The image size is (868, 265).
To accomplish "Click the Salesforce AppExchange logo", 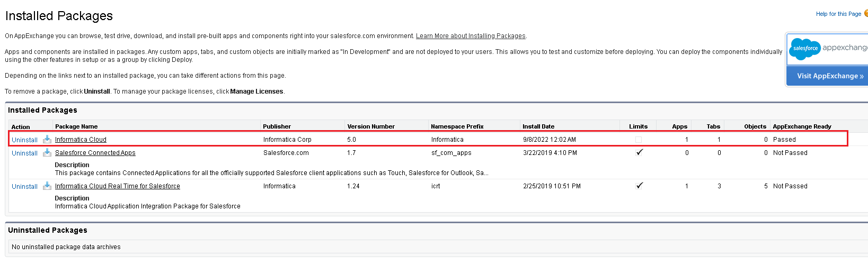I will click(x=828, y=49).
